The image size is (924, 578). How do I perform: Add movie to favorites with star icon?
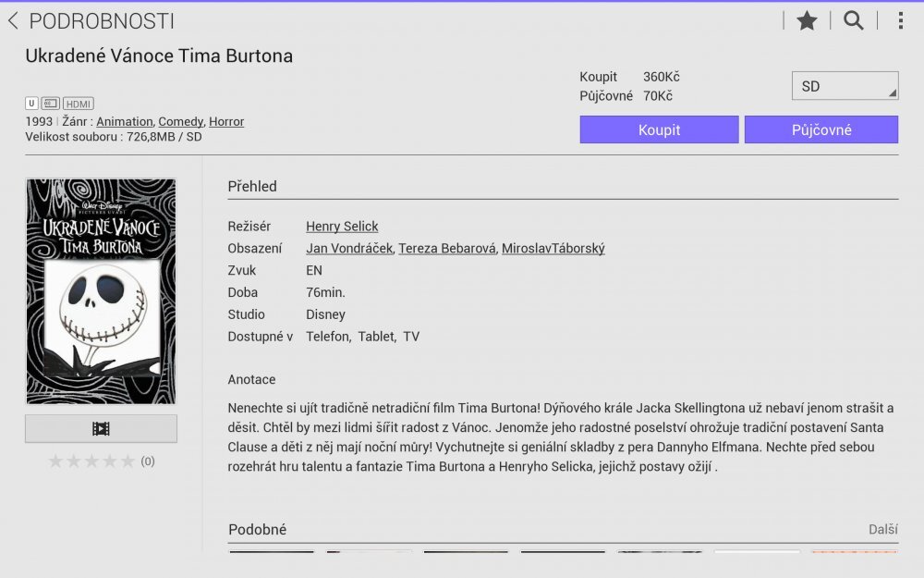(x=807, y=21)
